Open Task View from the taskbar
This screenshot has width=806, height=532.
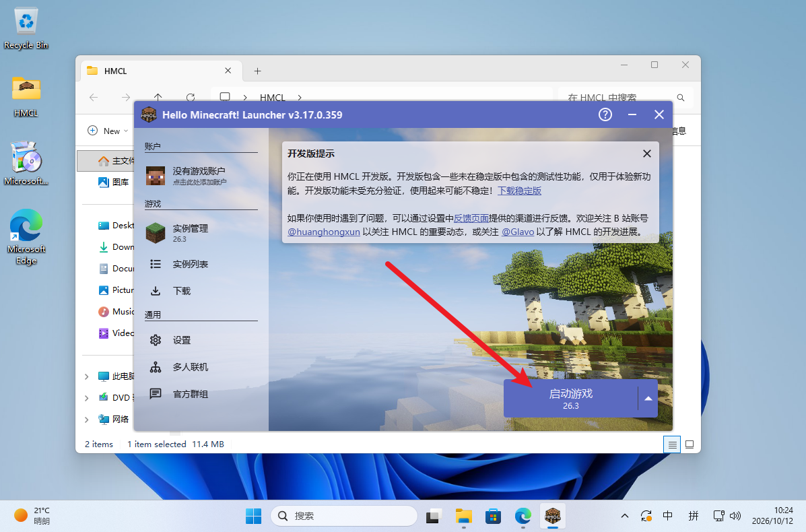434,516
